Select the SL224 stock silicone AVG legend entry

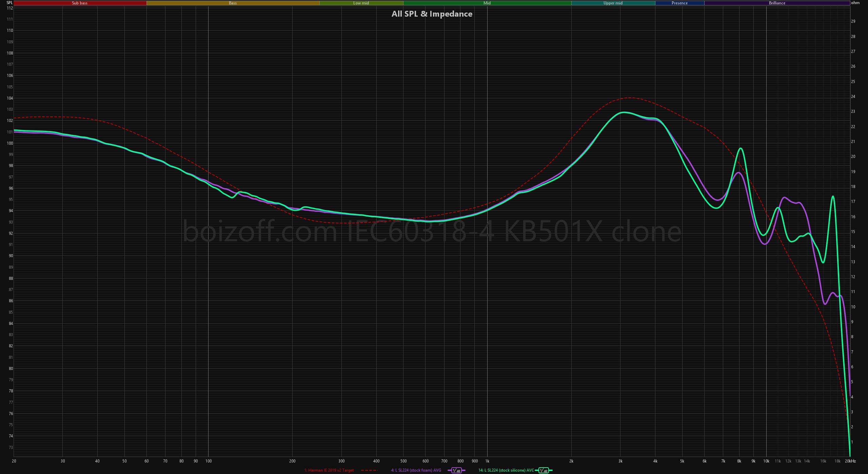pos(506,470)
